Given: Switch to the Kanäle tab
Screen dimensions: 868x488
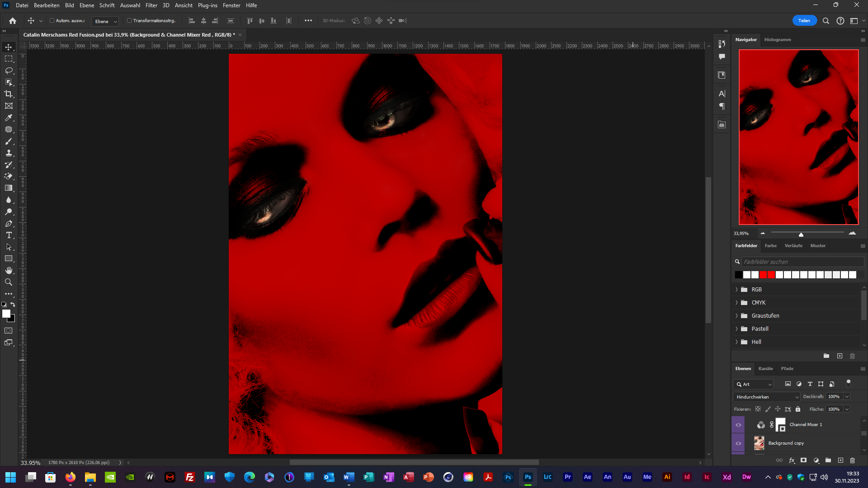Looking at the screenshot, I should [x=765, y=369].
